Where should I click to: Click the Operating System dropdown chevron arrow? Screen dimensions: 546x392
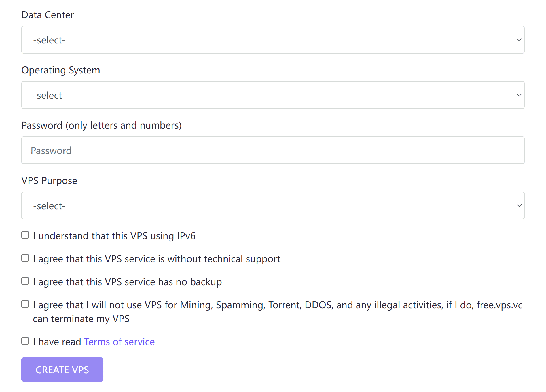click(x=519, y=95)
